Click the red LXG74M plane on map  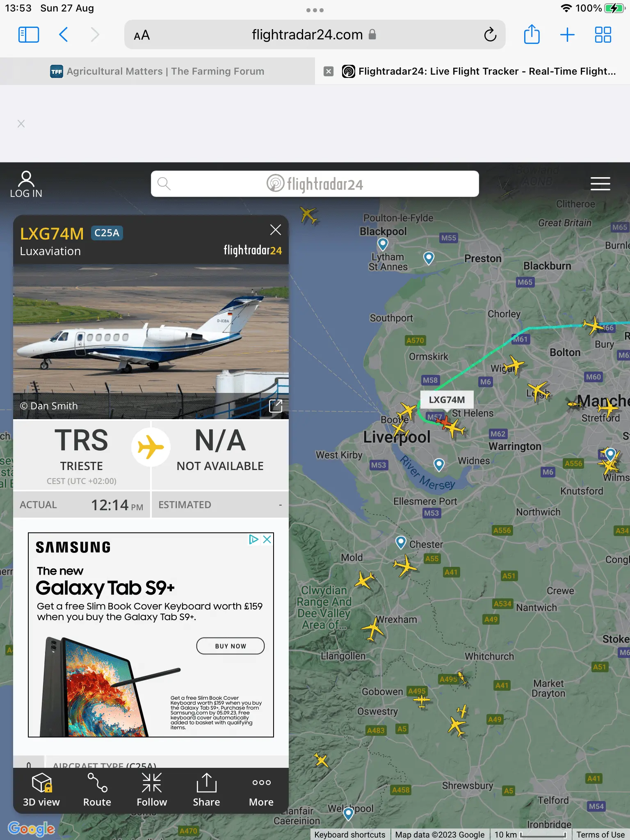click(444, 421)
